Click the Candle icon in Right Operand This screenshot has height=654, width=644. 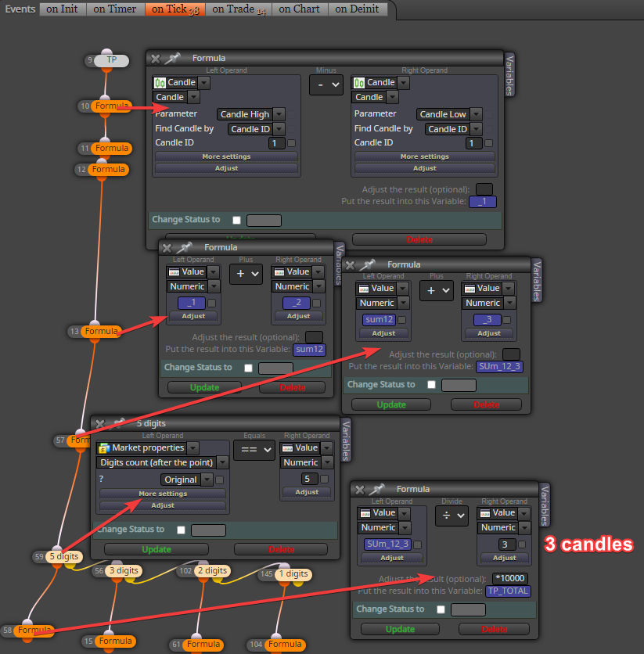click(359, 83)
